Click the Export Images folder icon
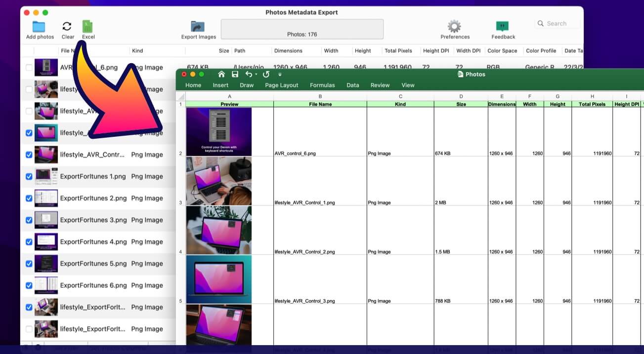The height and width of the screenshot is (354, 644). pos(198,27)
